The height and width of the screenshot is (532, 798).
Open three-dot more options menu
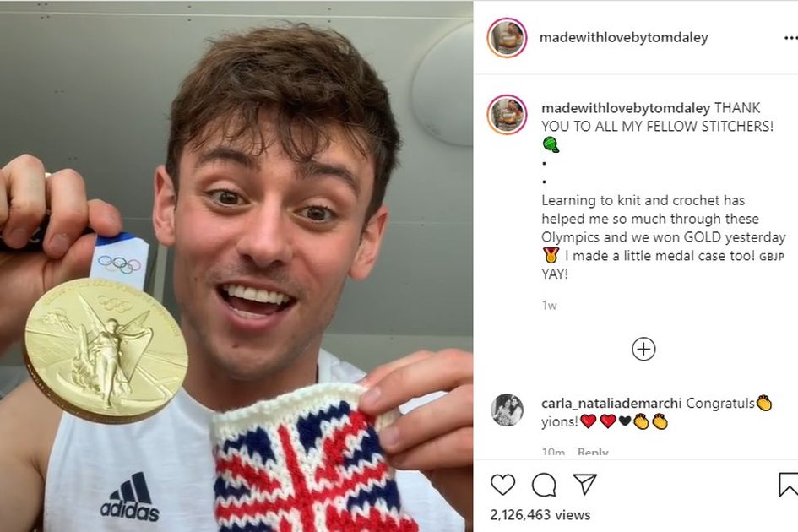point(790,38)
